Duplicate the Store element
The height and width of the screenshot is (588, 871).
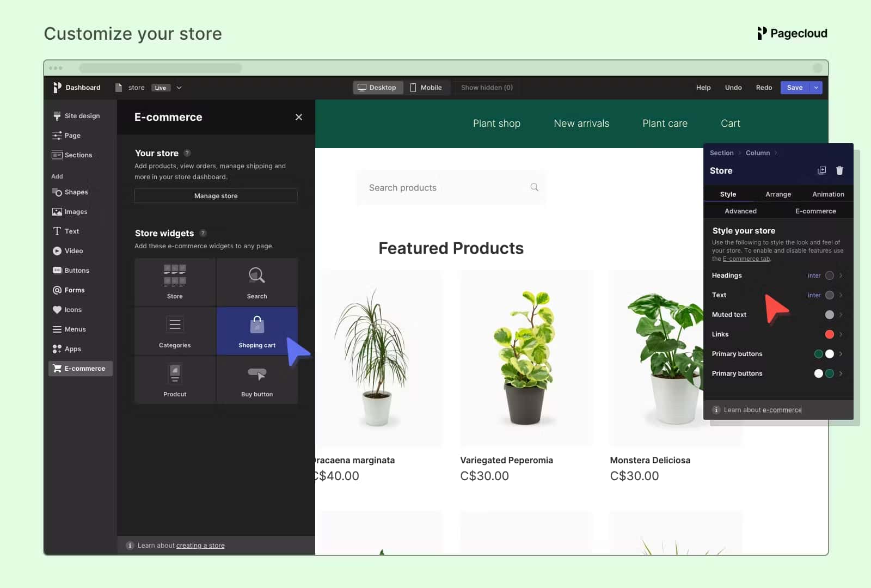[822, 170]
